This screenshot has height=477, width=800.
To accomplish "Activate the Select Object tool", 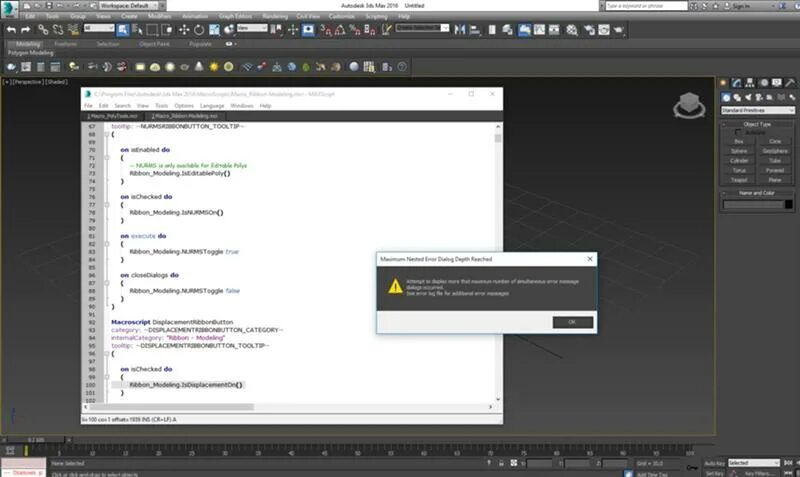I will pos(122,30).
